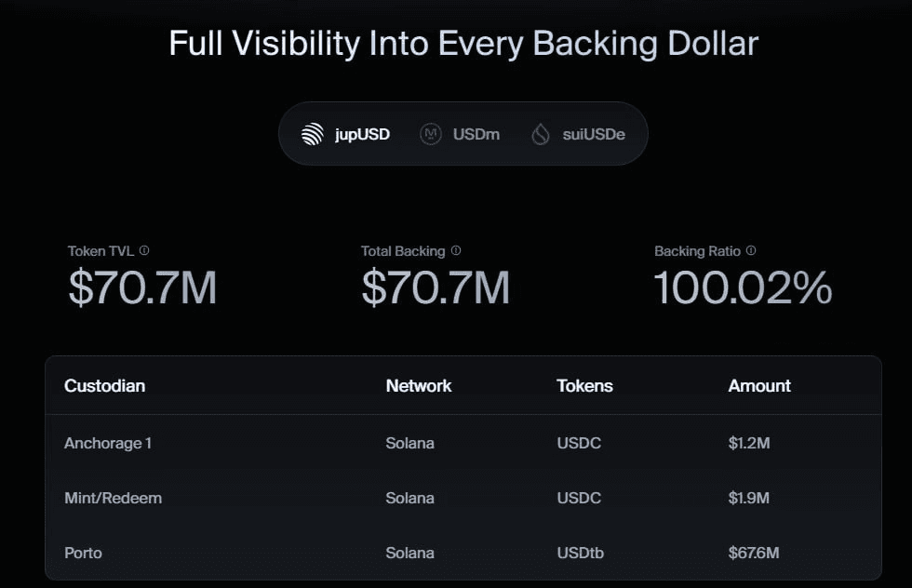Image resolution: width=912 pixels, height=588 pixels.
Task: Click the Amount column header
Action: coord(759,385)
